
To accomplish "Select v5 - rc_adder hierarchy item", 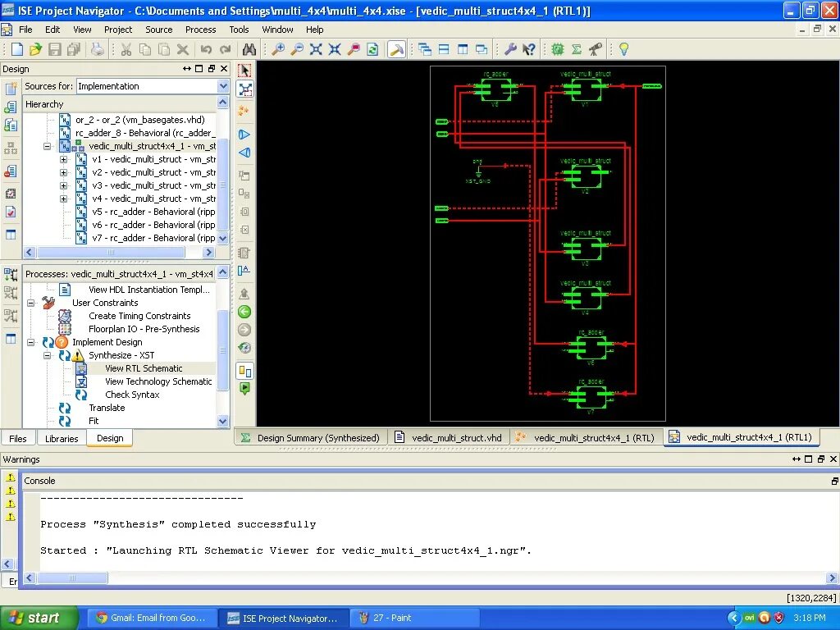I will point(153,212).
